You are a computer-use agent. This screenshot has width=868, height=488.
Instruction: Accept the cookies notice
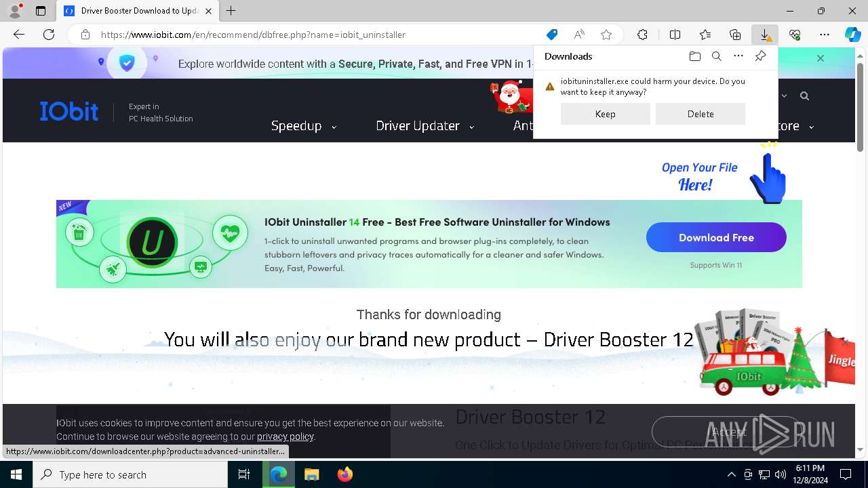point(727,432)
